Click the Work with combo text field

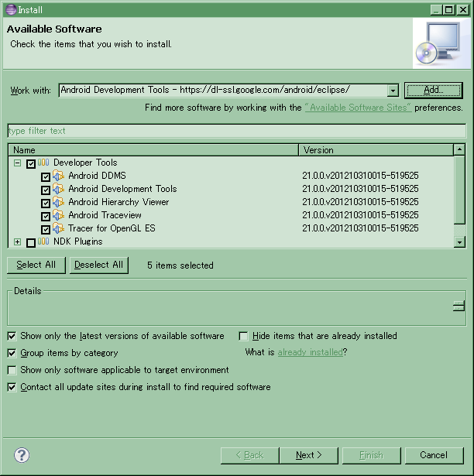click(x=223, y=90)
